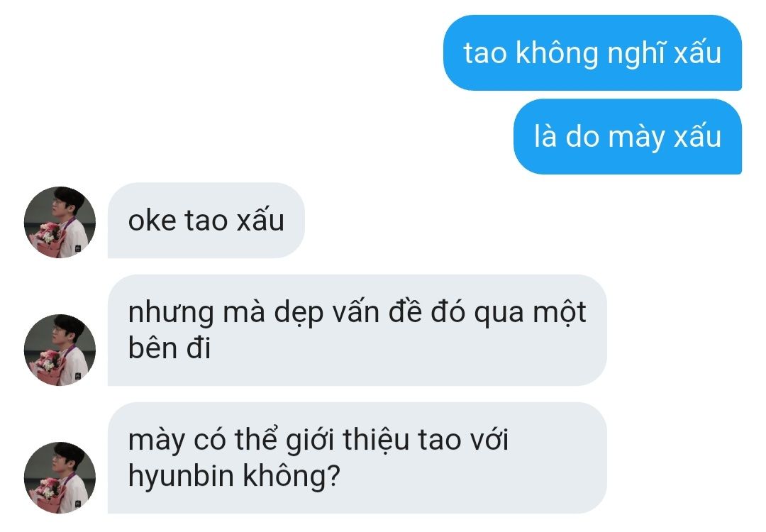This screenshot has height=532, width=766.
Task: Click the "tao không nghĩ xấu" blue bubble
Action: pyautogui.click(x=592, y=52)
